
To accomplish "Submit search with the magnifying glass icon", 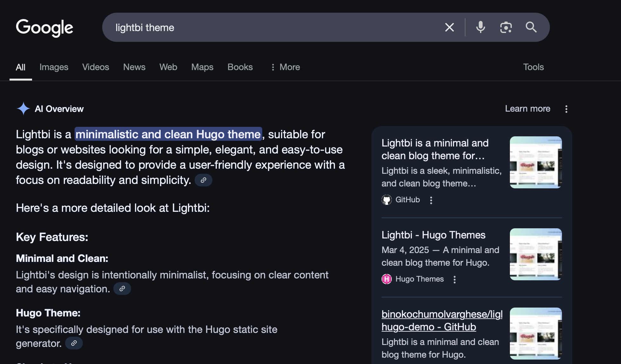I will (531, 27).
